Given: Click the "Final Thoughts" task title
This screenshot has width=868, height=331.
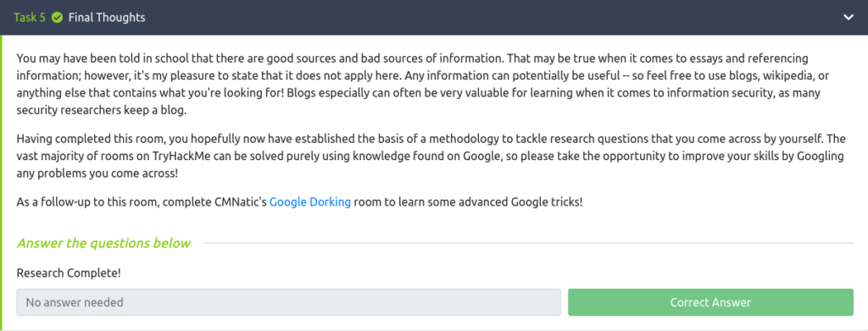Looking at the screenshot, I should point(107,18).
